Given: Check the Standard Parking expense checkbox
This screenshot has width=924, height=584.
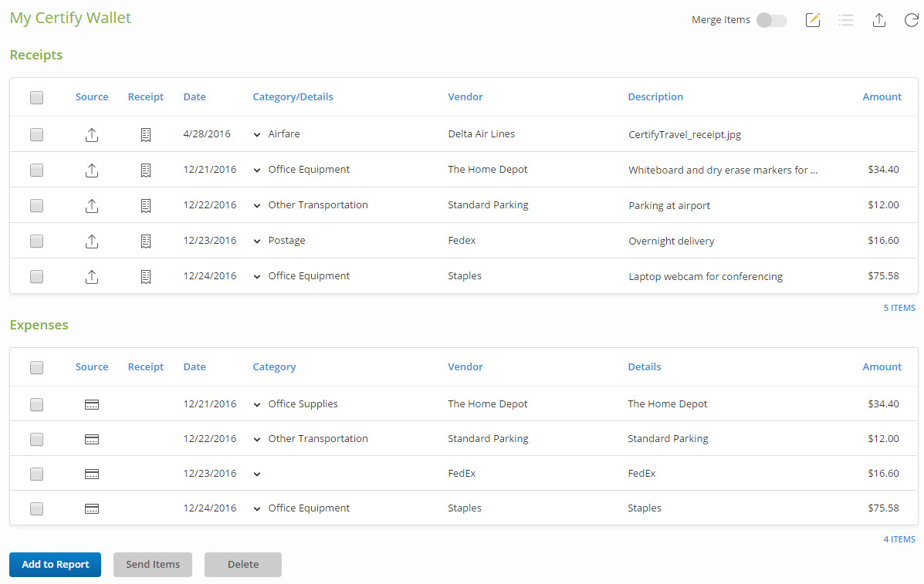Looking at the screenshot, I should (36, 439).
